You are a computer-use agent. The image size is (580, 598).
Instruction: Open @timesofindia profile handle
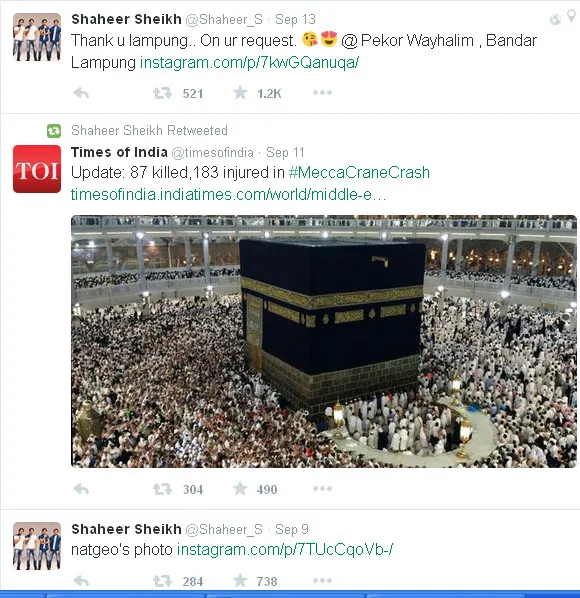tap(212, 153)
